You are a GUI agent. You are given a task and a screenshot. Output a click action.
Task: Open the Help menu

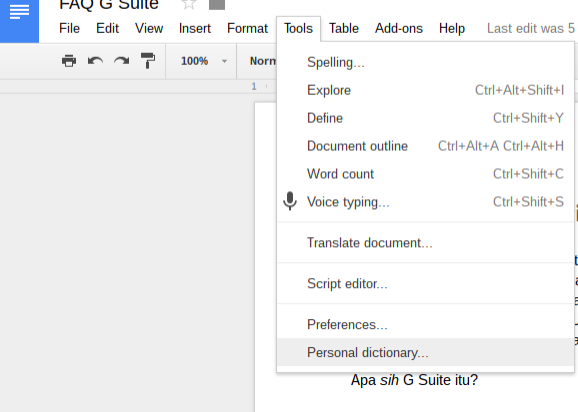[x=452, y=28]
